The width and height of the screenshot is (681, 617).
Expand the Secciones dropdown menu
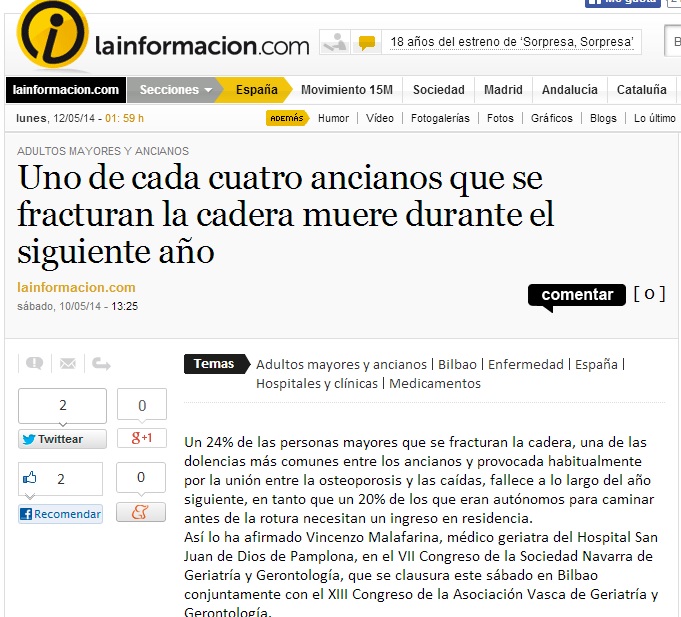click(177, 90)
